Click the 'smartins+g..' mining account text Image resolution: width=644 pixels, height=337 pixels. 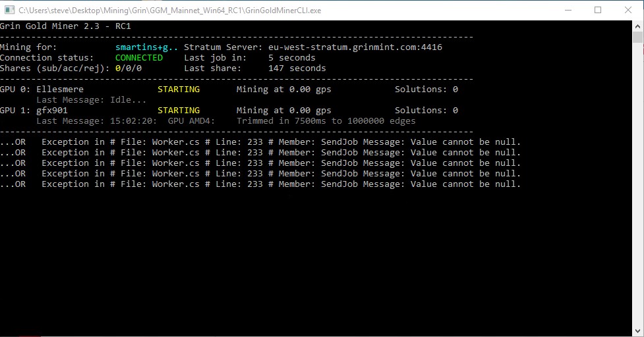(x=146, y=47)
